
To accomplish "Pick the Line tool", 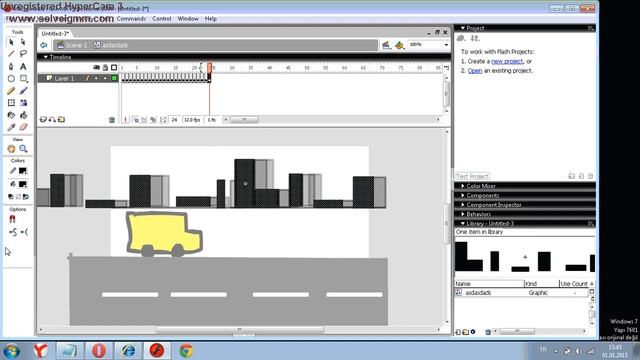I will [x=11, y=54].
